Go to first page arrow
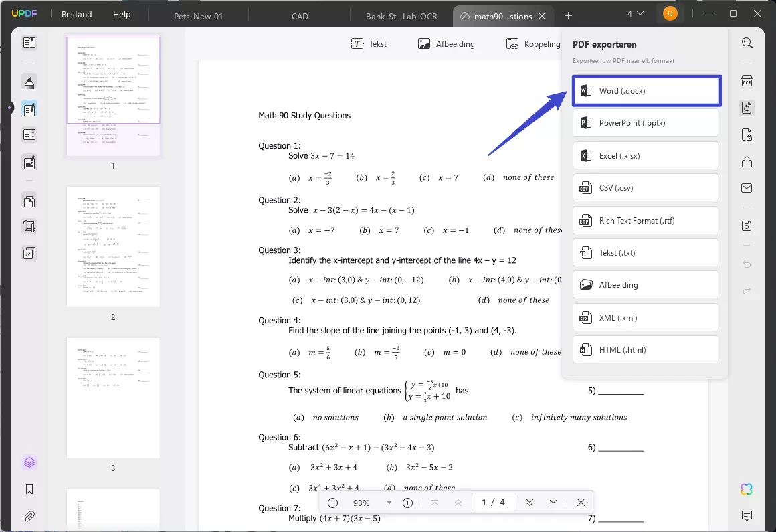The height and width of the screenshot is (532, 776). click(435, 503)
